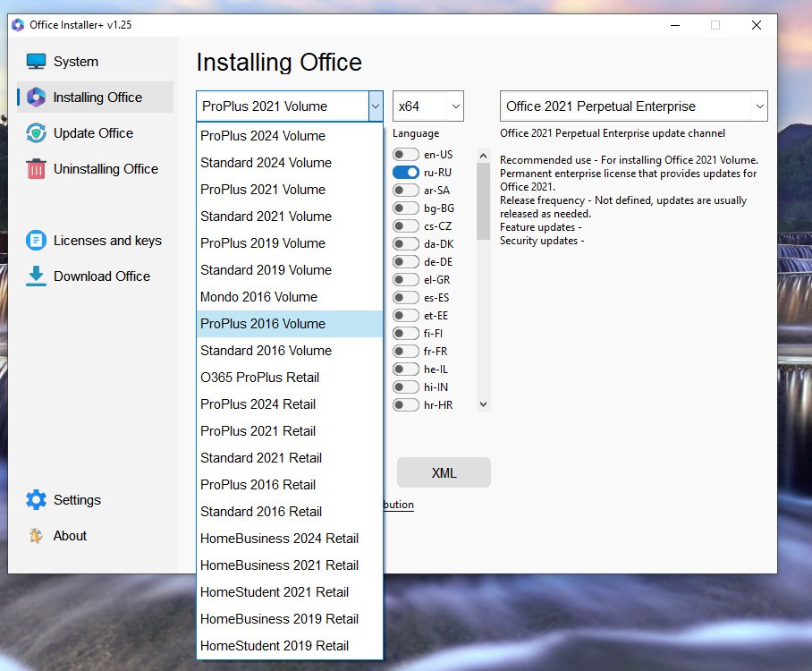The image size is (812, 671).
Task: Open the System monitor icon
Action: click(37, 61)
